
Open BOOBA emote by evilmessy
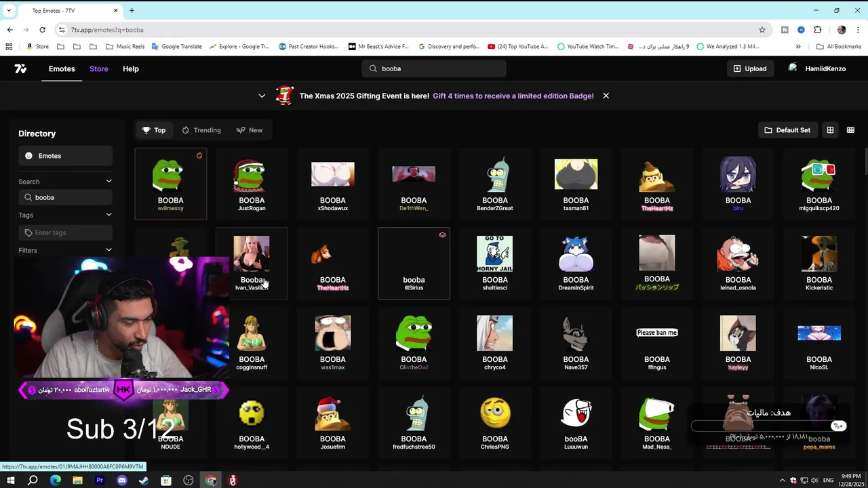[170, 184]
